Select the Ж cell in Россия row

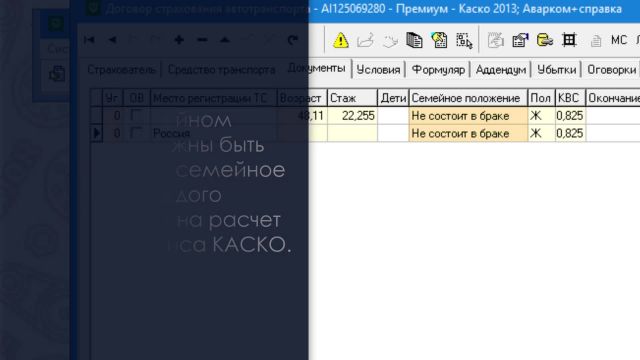(x=541, y=133)
